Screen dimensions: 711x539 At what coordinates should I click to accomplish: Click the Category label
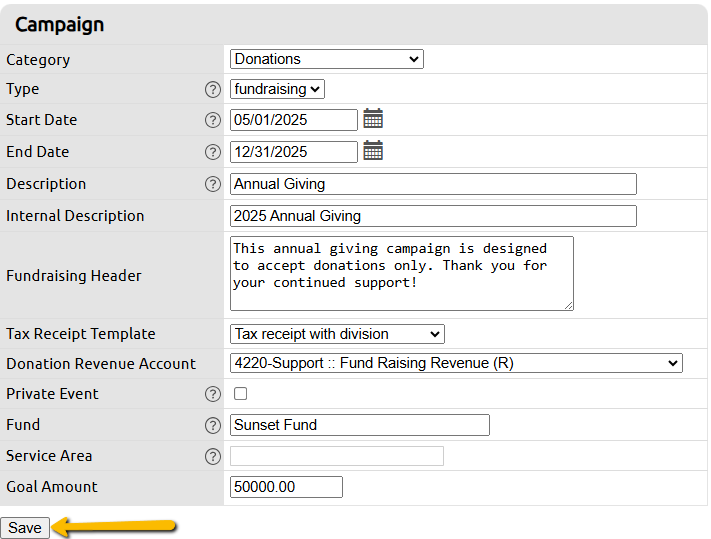(x=38, y=60)
